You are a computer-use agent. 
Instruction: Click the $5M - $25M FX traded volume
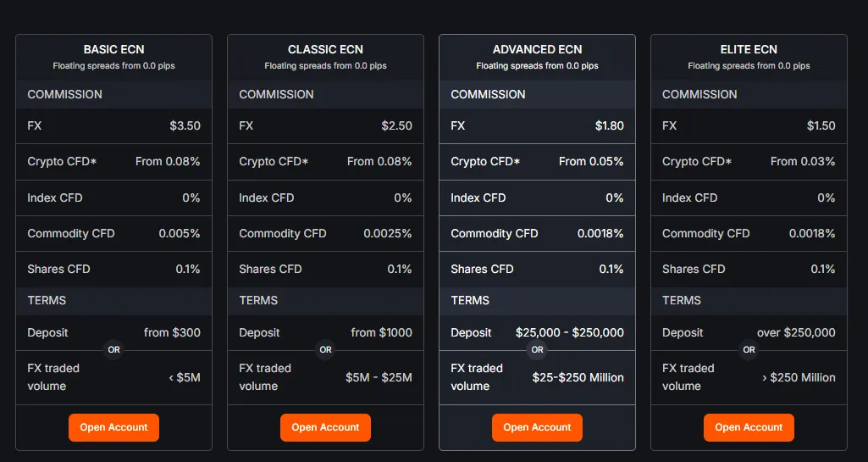click(x=379, y=377)
